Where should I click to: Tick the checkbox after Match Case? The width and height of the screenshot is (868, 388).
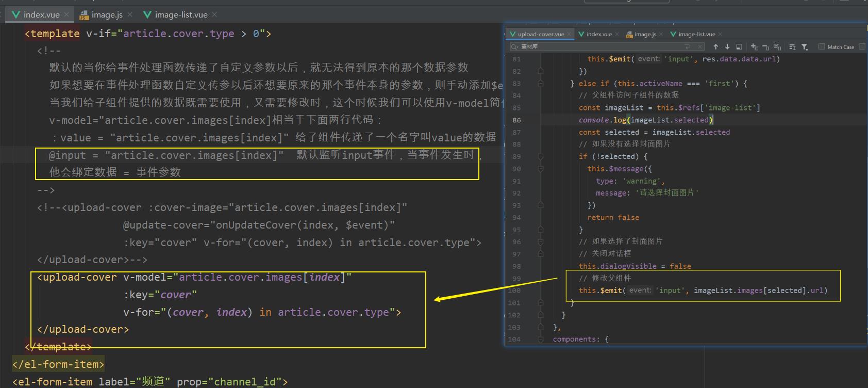pyautogui.click(x=862, y=46)
